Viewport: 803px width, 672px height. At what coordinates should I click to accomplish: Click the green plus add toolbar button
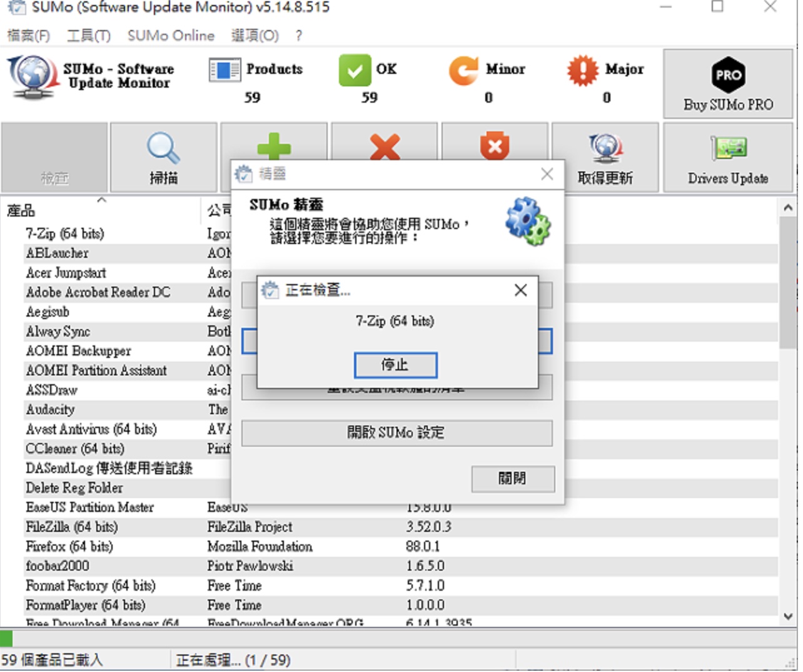274,145
